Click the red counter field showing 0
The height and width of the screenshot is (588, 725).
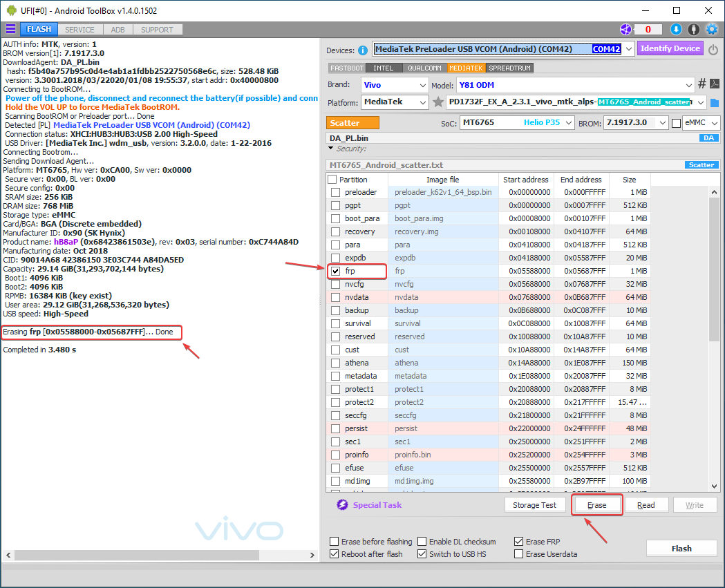pyautogui.click(x=648, y=30)
